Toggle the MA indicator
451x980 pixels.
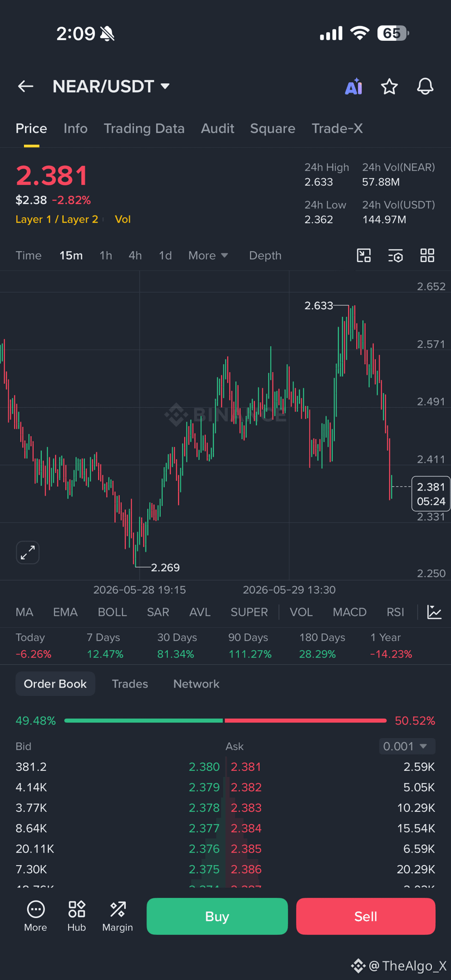point(25,612)
